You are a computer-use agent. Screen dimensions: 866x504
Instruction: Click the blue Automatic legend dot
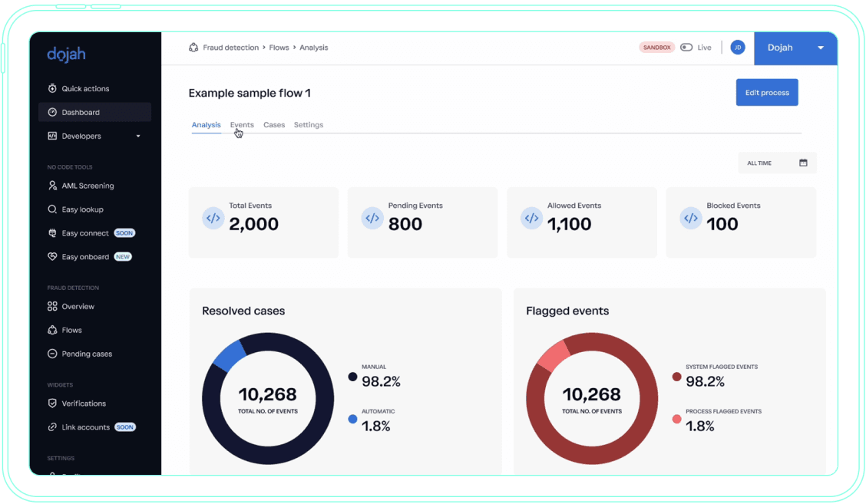coord(352,420)
